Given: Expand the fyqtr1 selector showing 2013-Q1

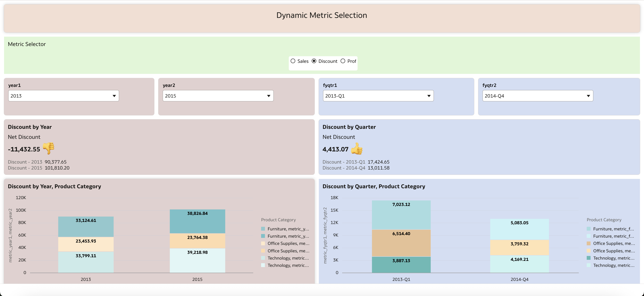Looking at the screenshot, I should (x=378, y=95).
